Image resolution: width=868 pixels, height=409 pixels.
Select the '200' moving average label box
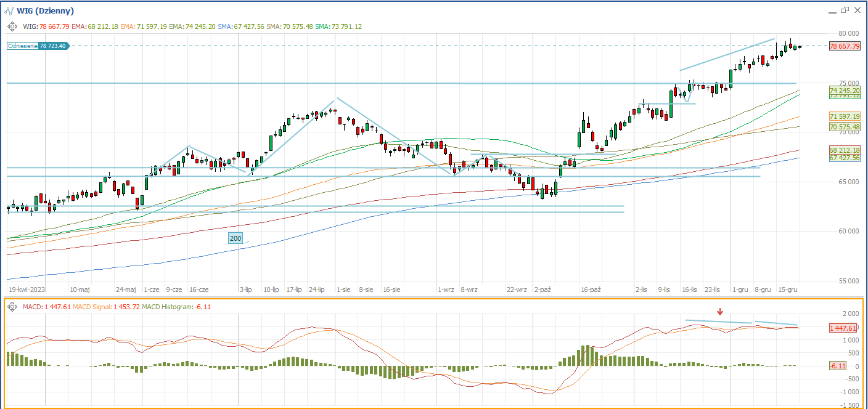click(235, 238)
